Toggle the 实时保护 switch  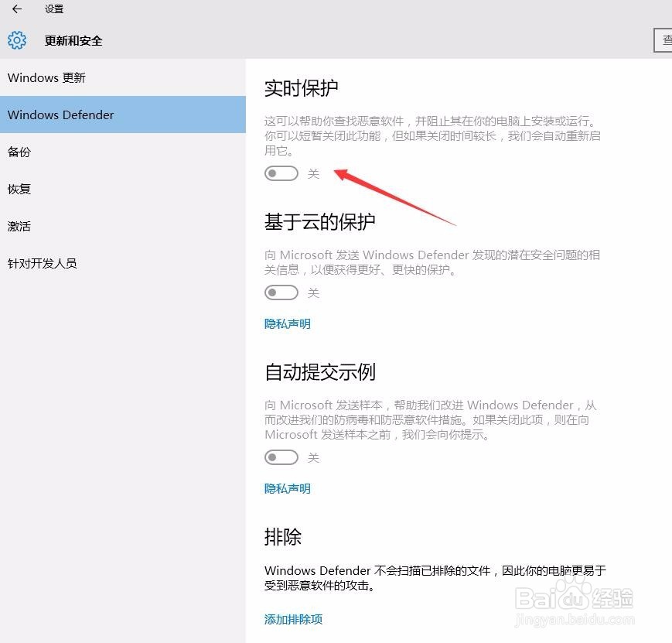[281, 173]
